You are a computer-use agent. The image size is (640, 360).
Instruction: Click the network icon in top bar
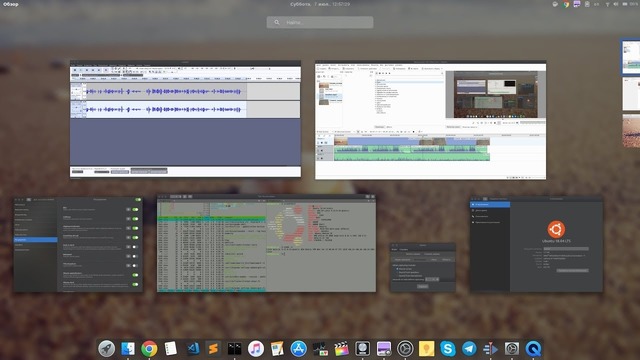pyautogui.click(x=607, y=4)
